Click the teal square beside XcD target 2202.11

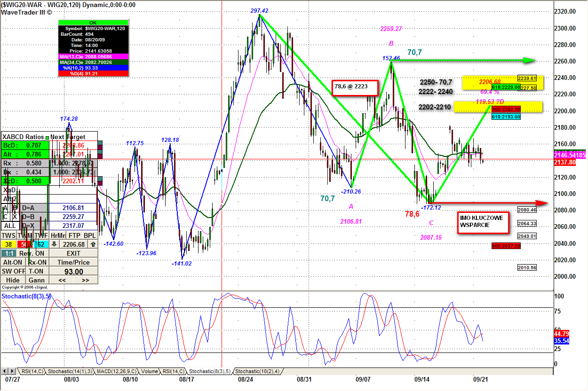click(100, 179)
